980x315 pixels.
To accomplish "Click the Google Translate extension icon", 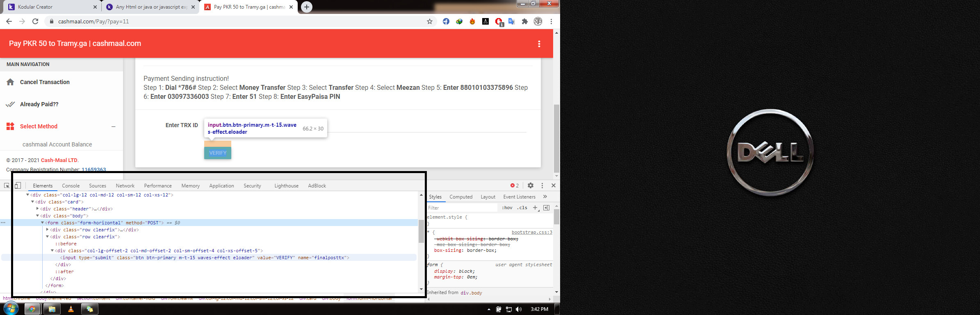I will [x=511, y=21].
